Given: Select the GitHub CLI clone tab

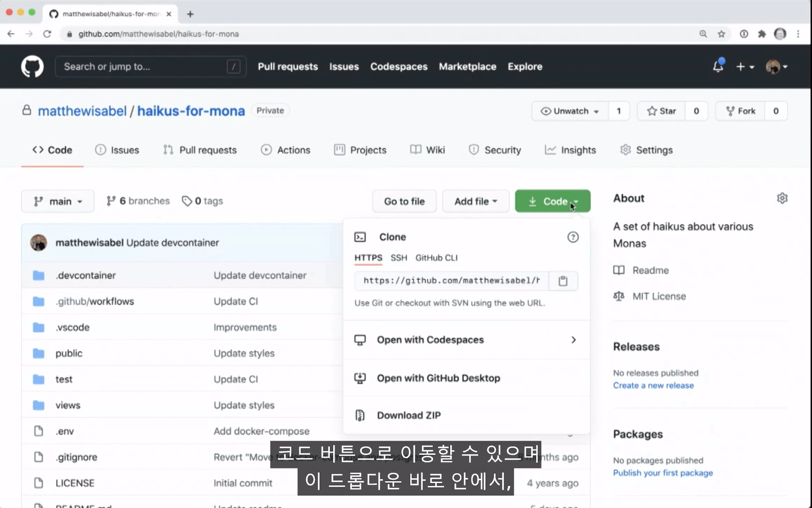Looking at the screenshot, I should pyautogui.click(x=437, y=258).
